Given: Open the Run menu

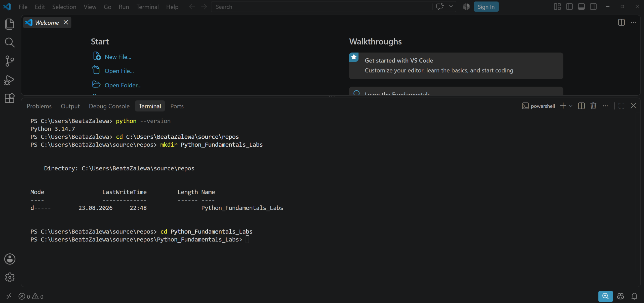Looking at the screenshot, I should pos(124,7).
